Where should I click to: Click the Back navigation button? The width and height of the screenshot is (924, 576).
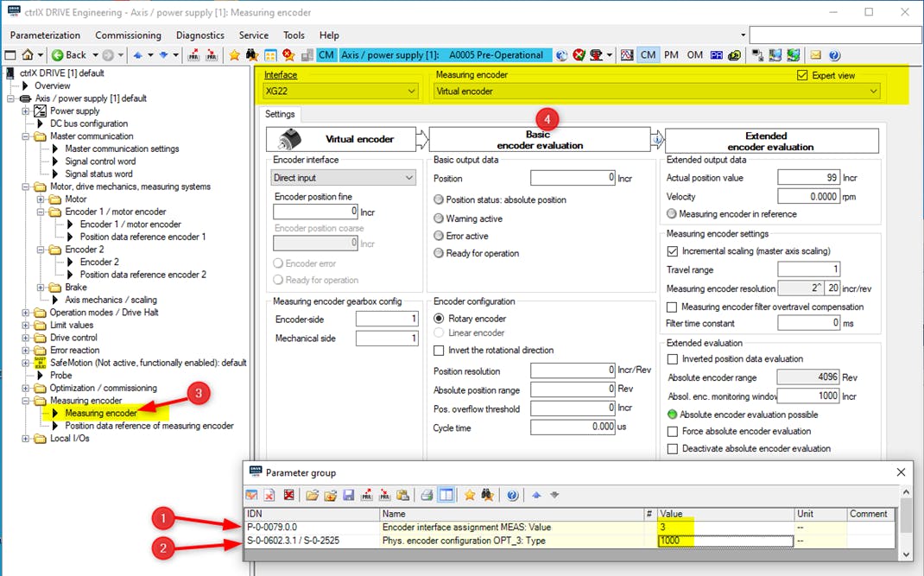coord(69,55)
